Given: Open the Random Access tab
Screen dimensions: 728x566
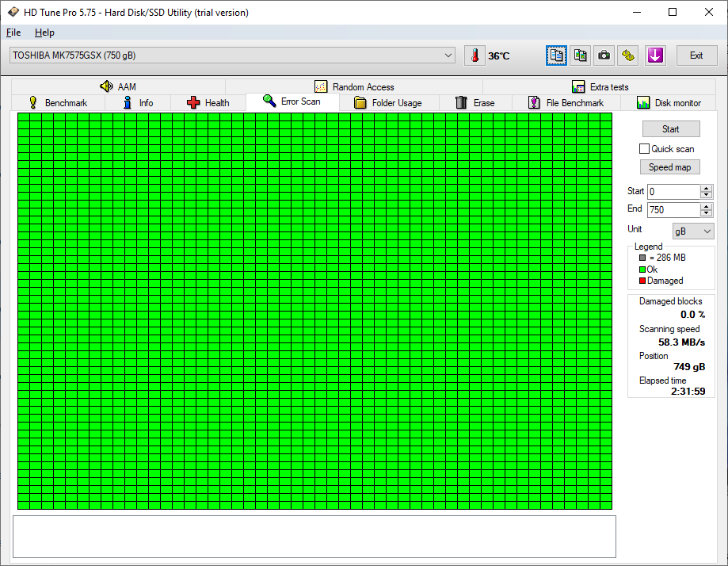Looking at the screenshot, I should 354,87.
